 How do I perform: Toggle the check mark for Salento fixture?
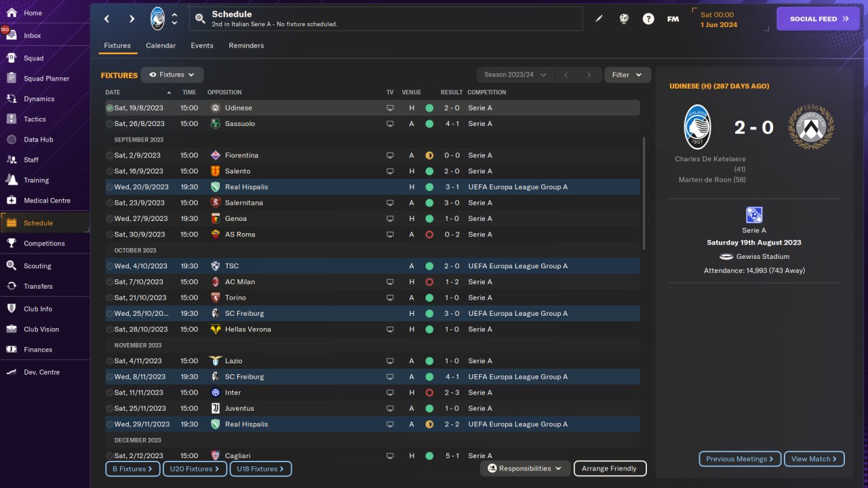pyautogui.click(x=109, y=171)
